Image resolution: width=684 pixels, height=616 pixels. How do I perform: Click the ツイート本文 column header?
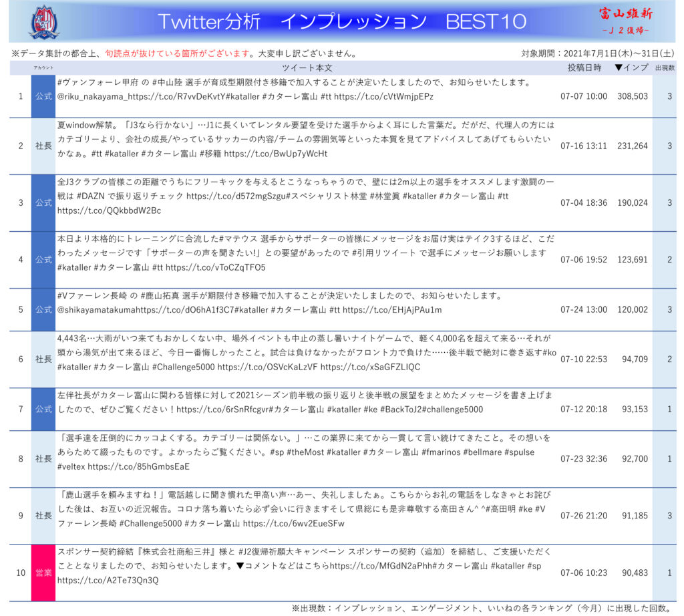(x=307, y=67)
